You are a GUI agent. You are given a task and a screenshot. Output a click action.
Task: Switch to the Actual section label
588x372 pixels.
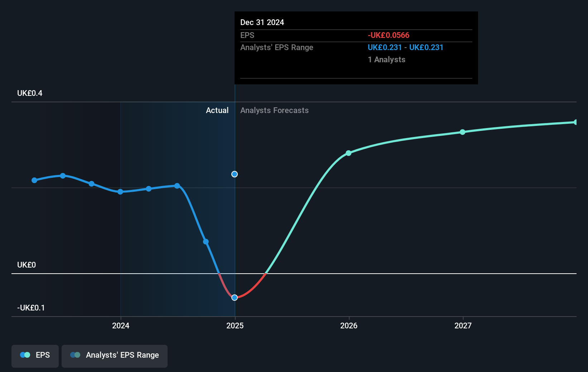pos(217,110)
